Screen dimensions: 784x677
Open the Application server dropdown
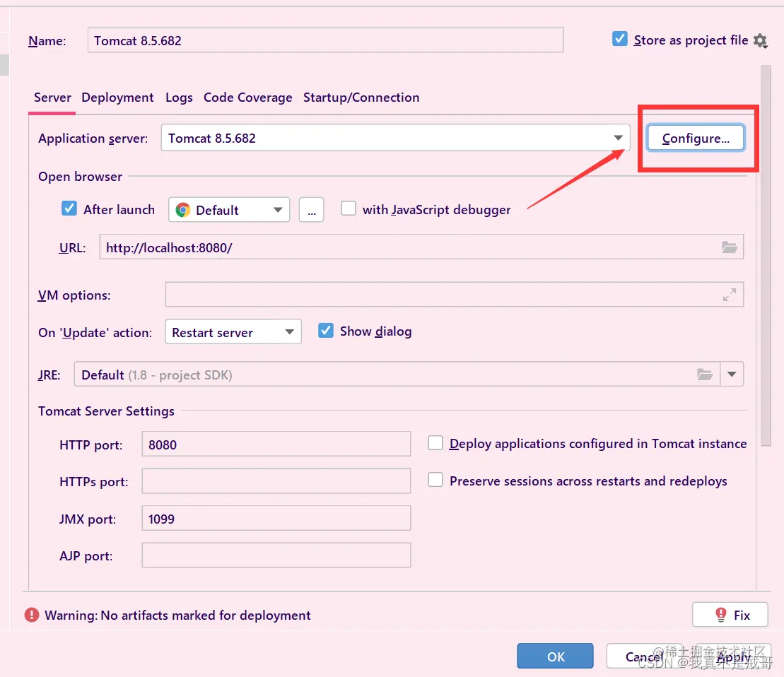(395, 138)
